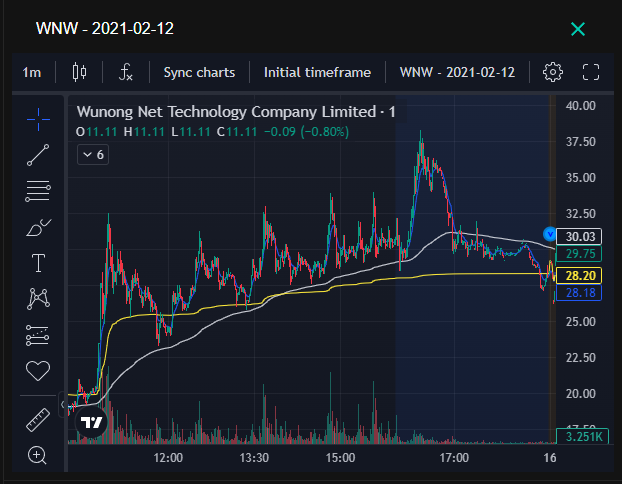Select the ruler measure tool
This screenshot has height=484, width=622.
tap(38, 419)
